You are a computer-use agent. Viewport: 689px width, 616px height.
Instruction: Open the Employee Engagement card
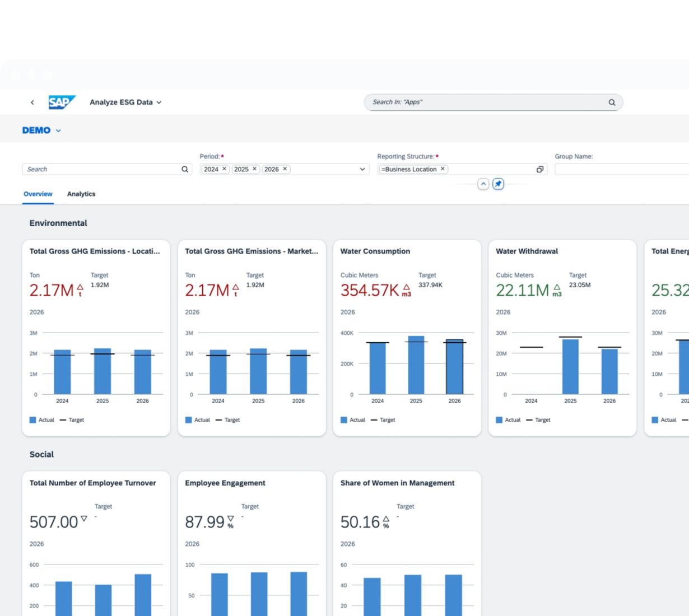(225, 483)
